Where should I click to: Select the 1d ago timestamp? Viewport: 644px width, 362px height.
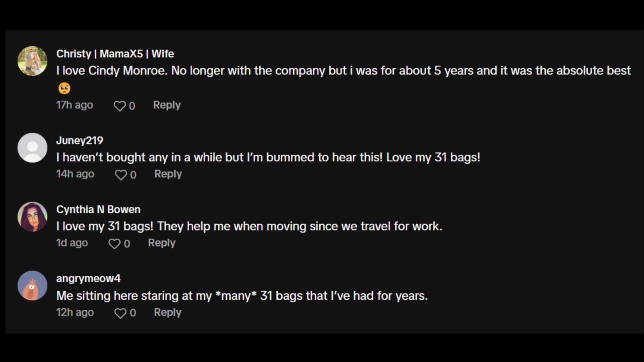pyautogui.click(x=72, y=243)
